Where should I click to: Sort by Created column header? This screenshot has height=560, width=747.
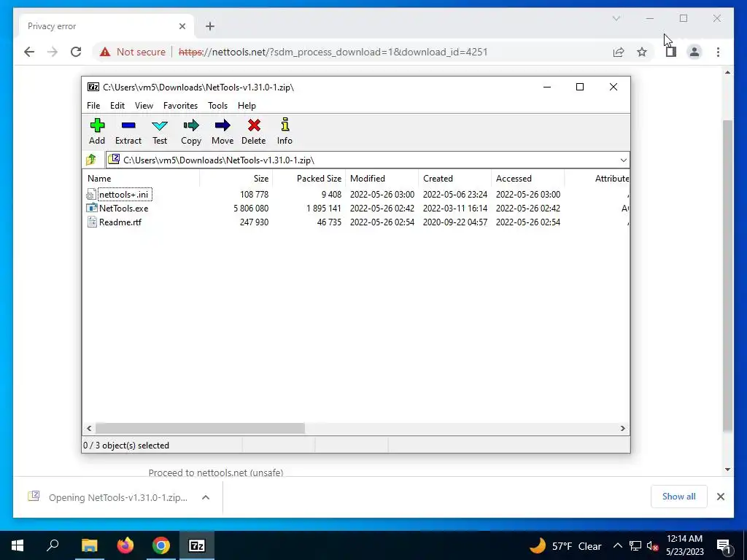(x=454, y=179)
